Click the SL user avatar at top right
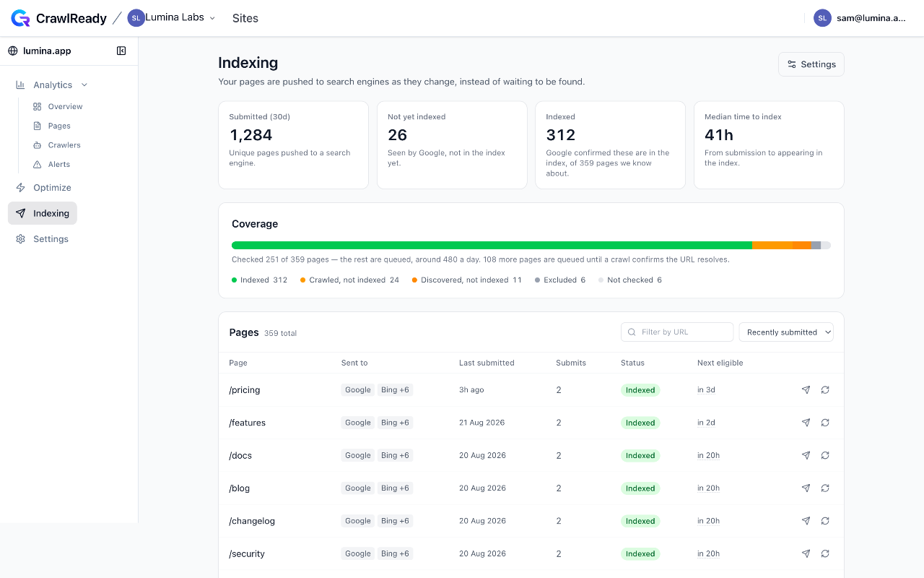Screen dimensions: 924x578 822,18
